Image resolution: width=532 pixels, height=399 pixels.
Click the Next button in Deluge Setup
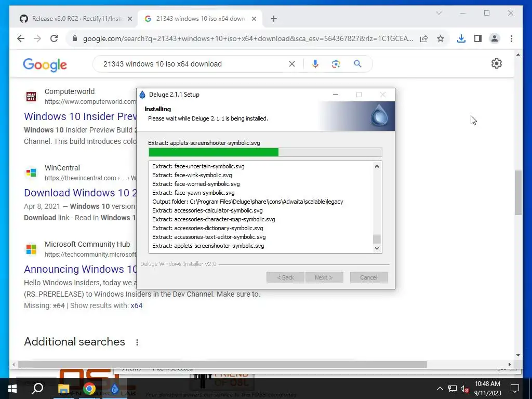(324, 277)
